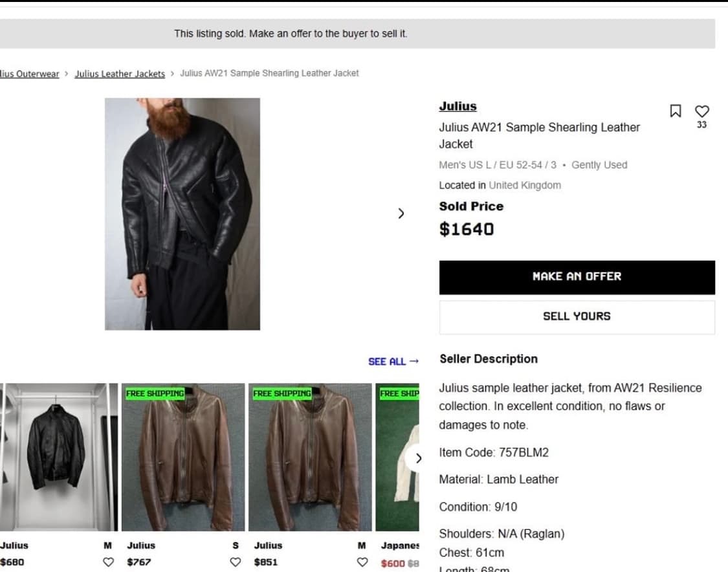Show next photo of the main jacket
The width and height of the screenshot is (728, 572).
coord(401,214)
